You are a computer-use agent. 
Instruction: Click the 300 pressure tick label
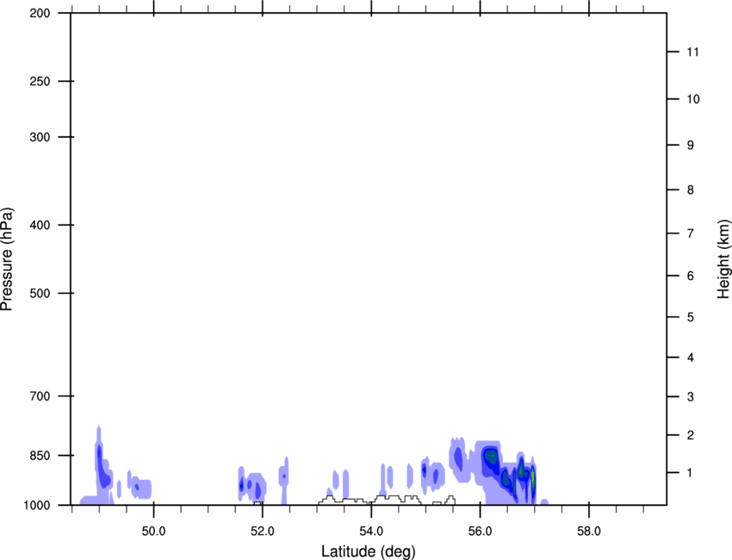(40, 137)
